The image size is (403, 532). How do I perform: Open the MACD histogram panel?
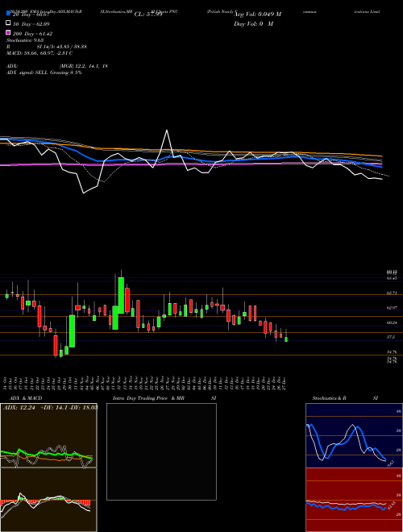click(x=48, y=500)
